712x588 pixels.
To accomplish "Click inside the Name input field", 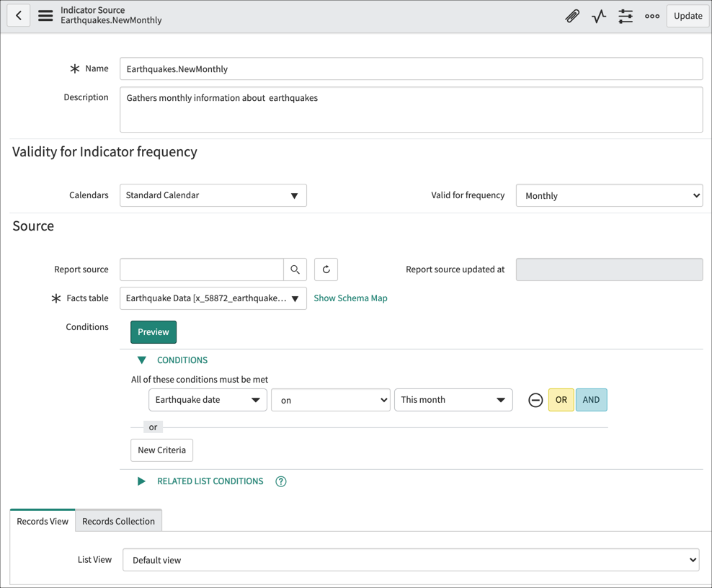I will [x=411, y=68].
